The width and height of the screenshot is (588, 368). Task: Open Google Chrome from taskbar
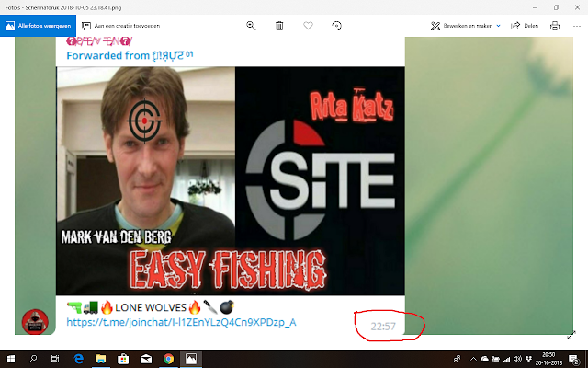[x=168, y=359]
